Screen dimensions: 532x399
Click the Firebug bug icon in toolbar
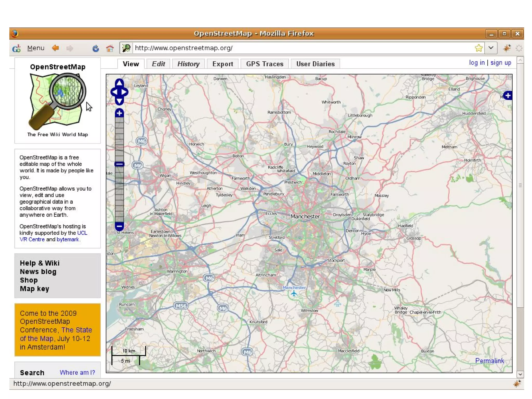[x=507, y=48]
